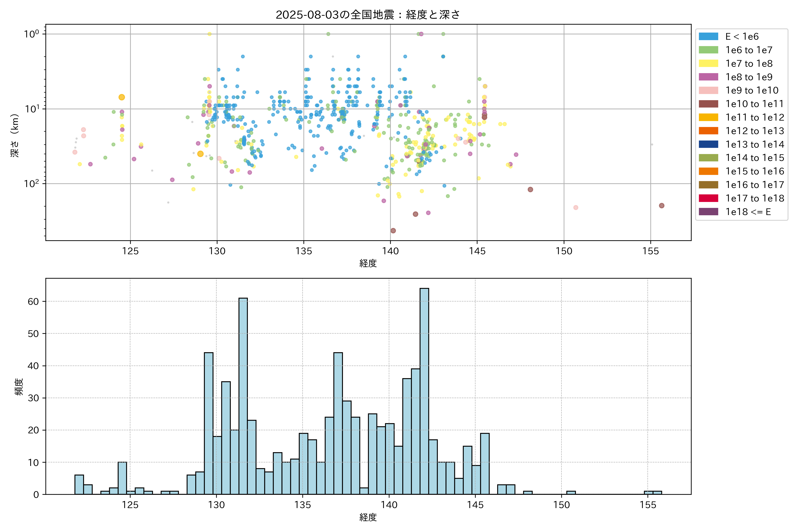Click the pink '1e9 to 1e10' legend swatch
Viewport: 798px width, 532px height.
coord(708,91)
